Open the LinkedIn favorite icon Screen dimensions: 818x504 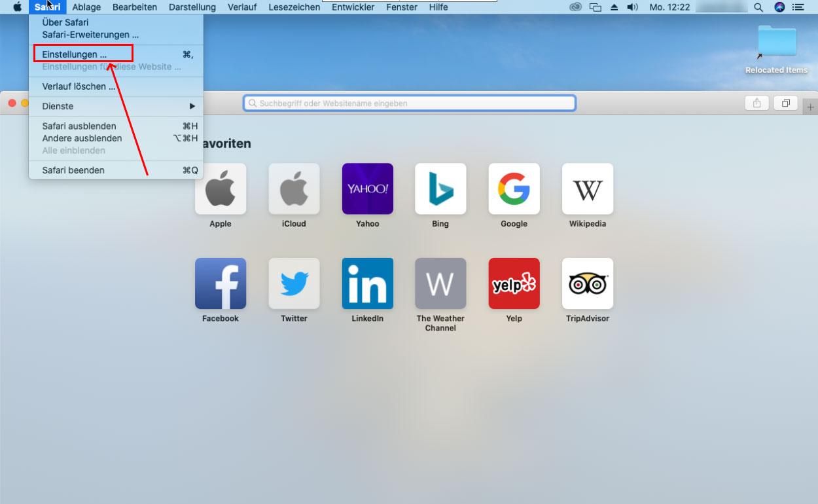(x=367, y=283)
